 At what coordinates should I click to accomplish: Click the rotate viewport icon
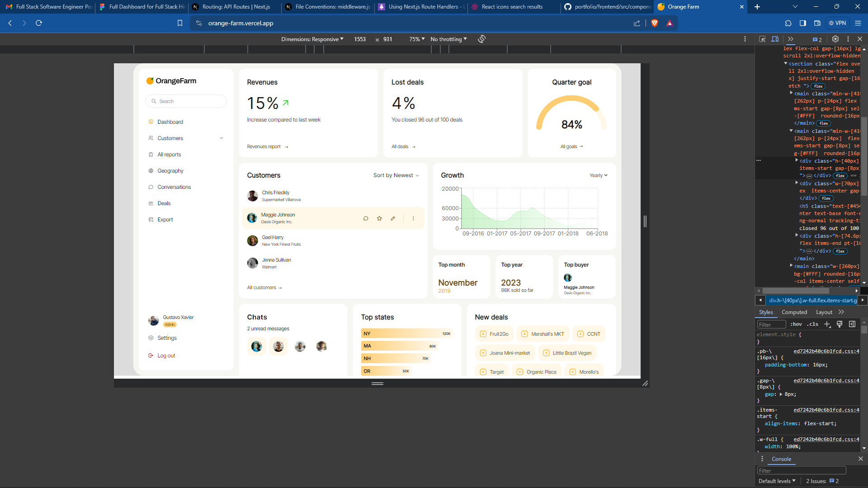(482, 39)
